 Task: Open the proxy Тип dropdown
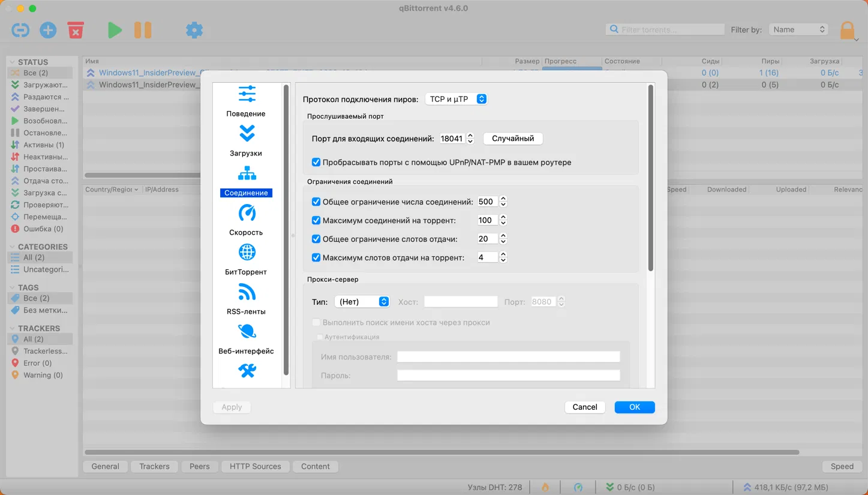[x=362, y=302]
